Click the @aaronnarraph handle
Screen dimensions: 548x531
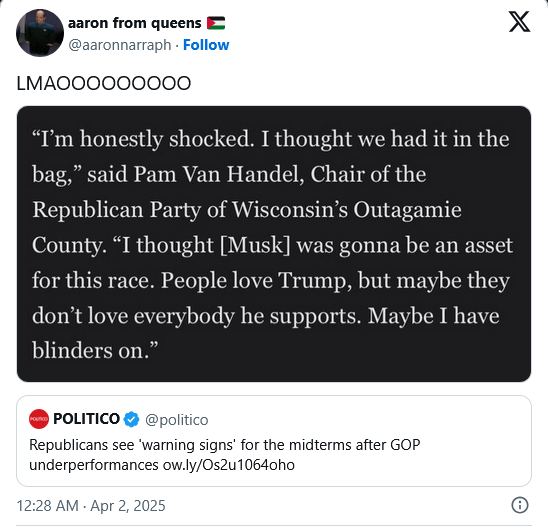click(120, 45)
